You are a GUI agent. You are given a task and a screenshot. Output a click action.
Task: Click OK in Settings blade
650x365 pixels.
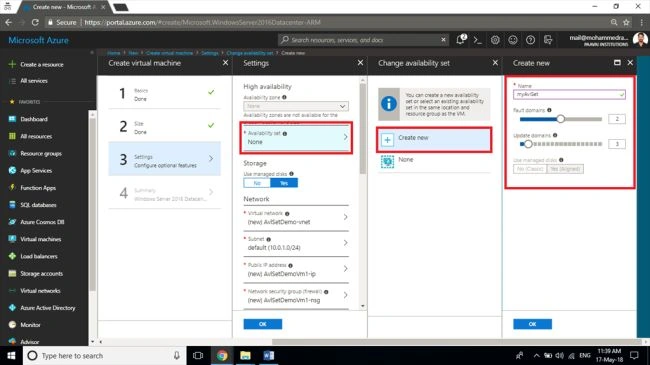point(263,324)
